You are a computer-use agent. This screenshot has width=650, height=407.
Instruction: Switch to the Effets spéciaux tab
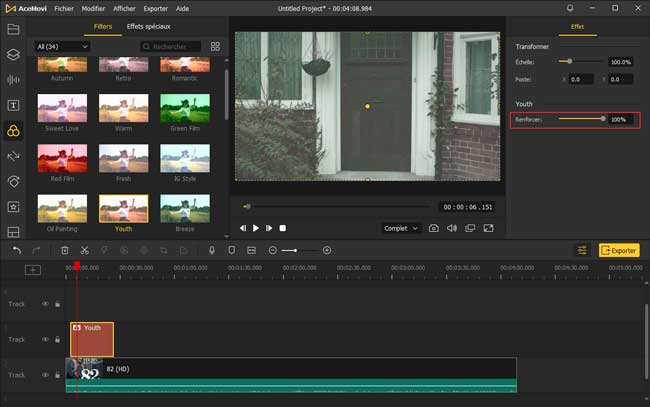click(147, 27)
